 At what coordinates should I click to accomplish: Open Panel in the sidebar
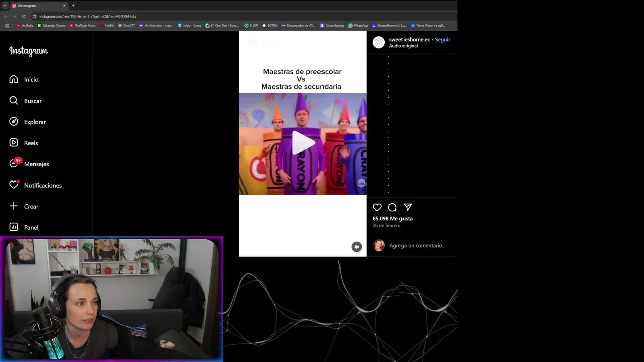pos(24,227)
